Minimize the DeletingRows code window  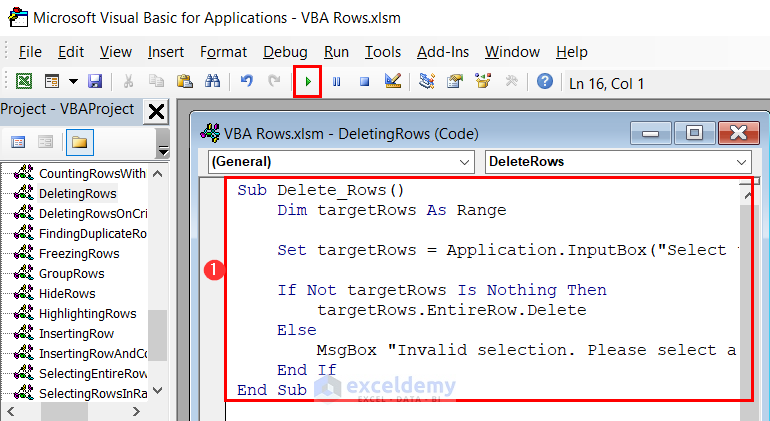tap(650, 133)
